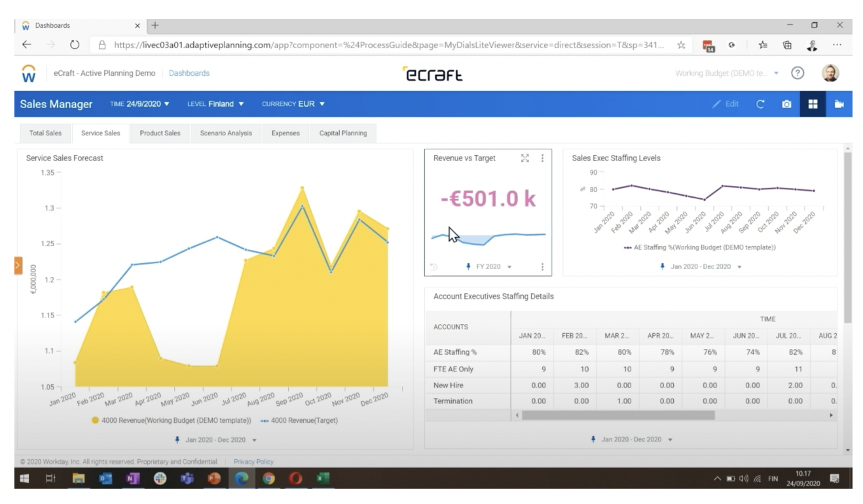Open the Privacy Policy link
The height and width of the screenshot is (504, 863).
pyautogui.click(x=253, y=461)
